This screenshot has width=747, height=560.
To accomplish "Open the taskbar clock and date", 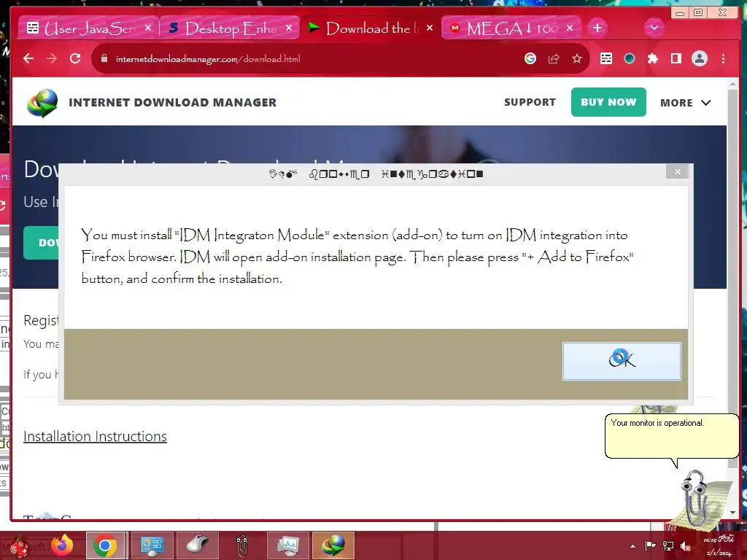I will click(719, 545).
